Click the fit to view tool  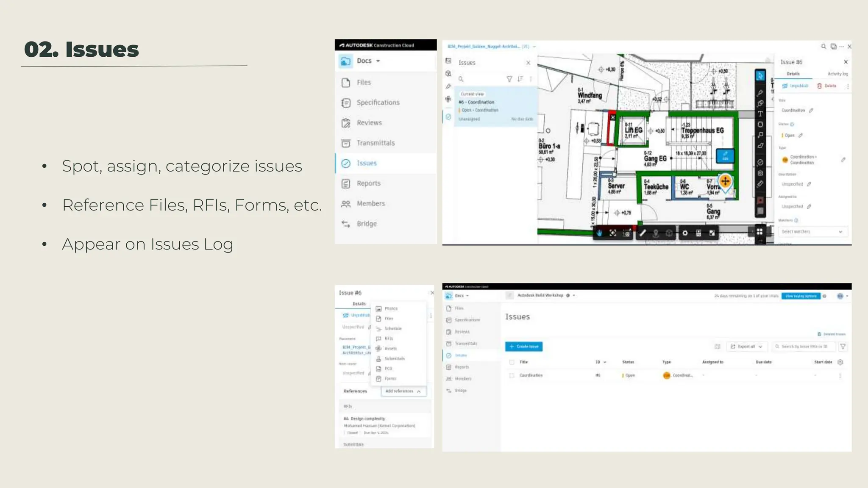(x=613, y=233)
